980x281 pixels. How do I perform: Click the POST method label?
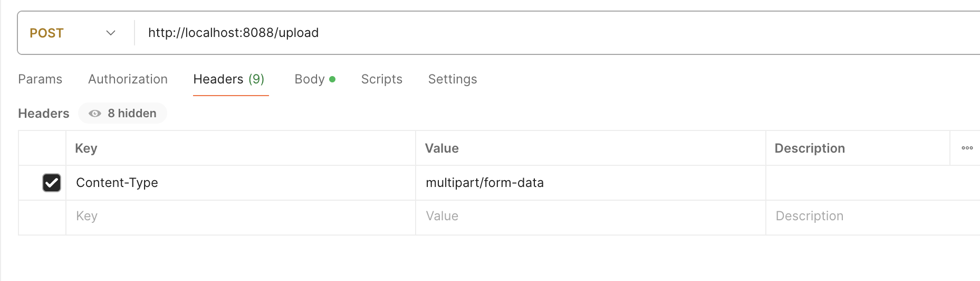46,33
